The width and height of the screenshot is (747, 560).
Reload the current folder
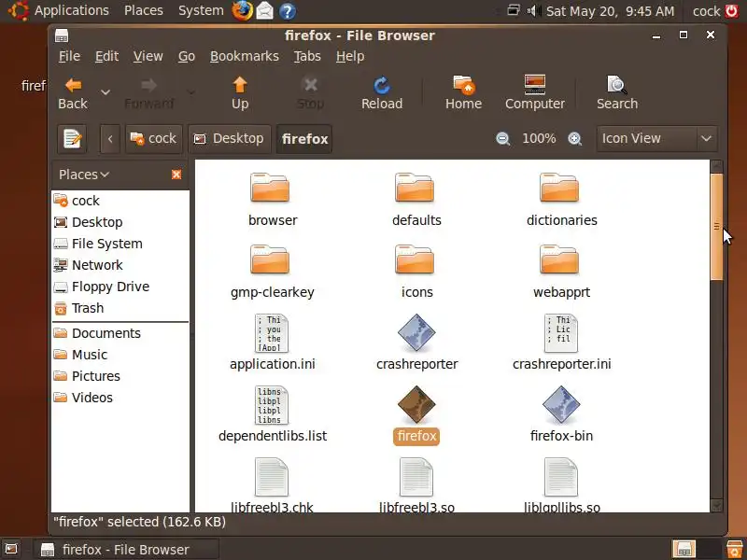click(382, 92)
